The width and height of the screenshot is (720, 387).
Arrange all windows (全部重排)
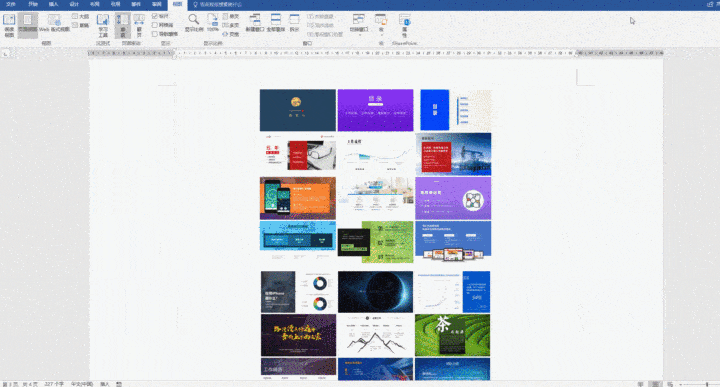(x=276, y=23)
